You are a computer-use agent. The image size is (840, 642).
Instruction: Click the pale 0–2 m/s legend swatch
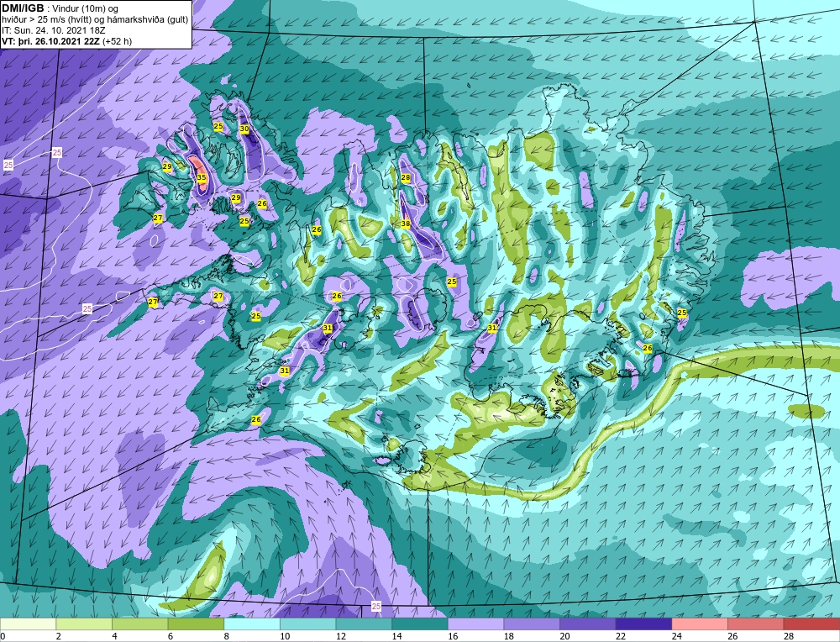click(x=28, y=624)
